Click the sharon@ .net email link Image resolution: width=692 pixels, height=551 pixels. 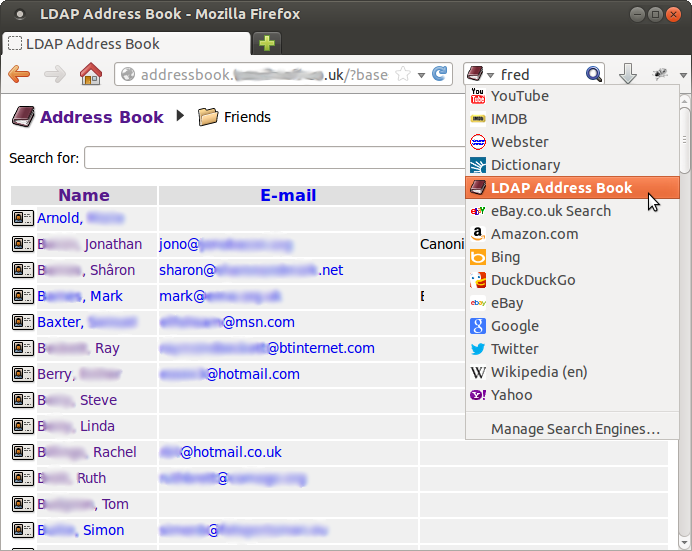[x=251, y=270]
